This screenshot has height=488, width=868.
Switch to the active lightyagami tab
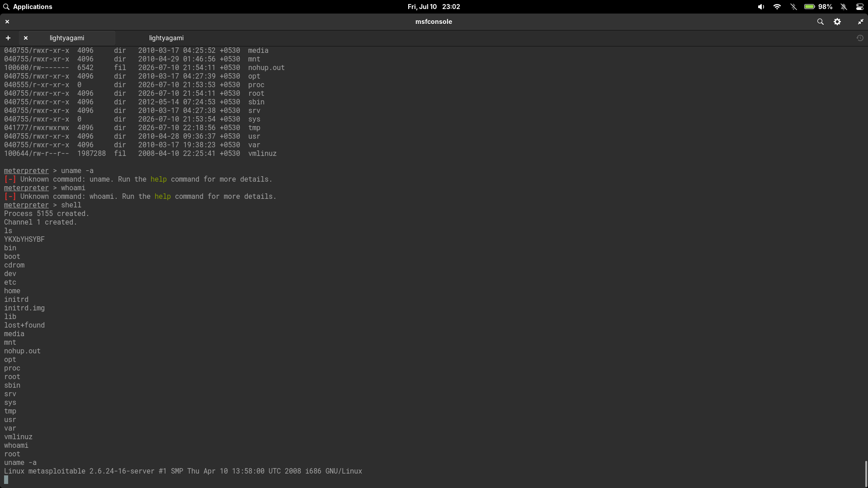coord(67,38)
